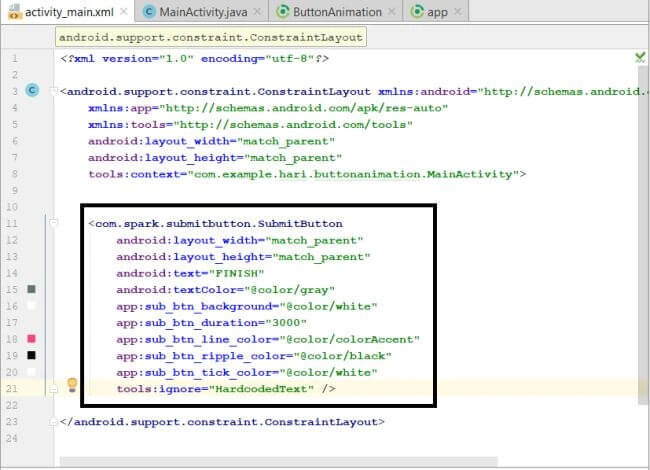Close the MainActivity.java tab

257,12
